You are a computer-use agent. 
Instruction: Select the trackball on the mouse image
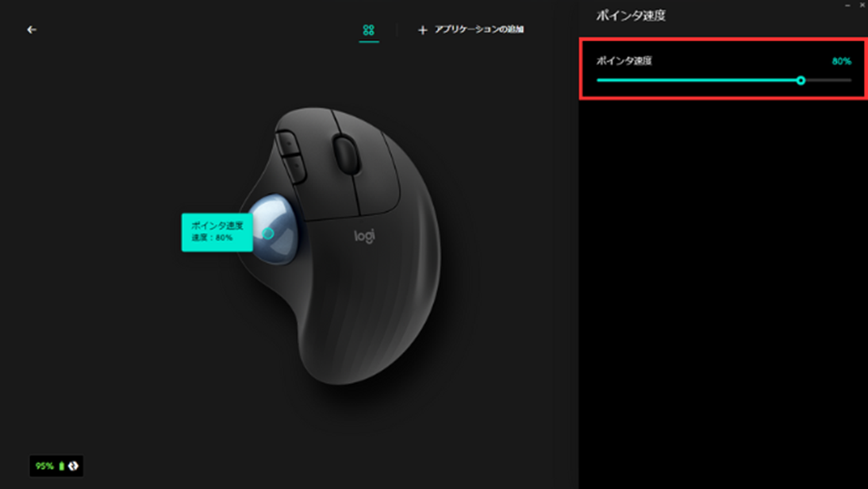[x=274, y=229]
